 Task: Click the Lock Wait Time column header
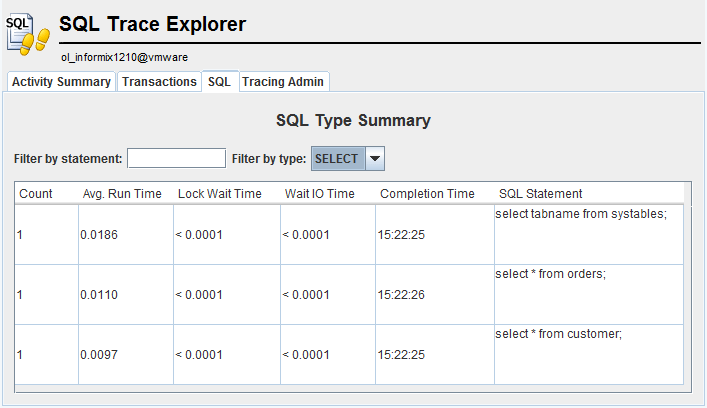tap(219, 193)
